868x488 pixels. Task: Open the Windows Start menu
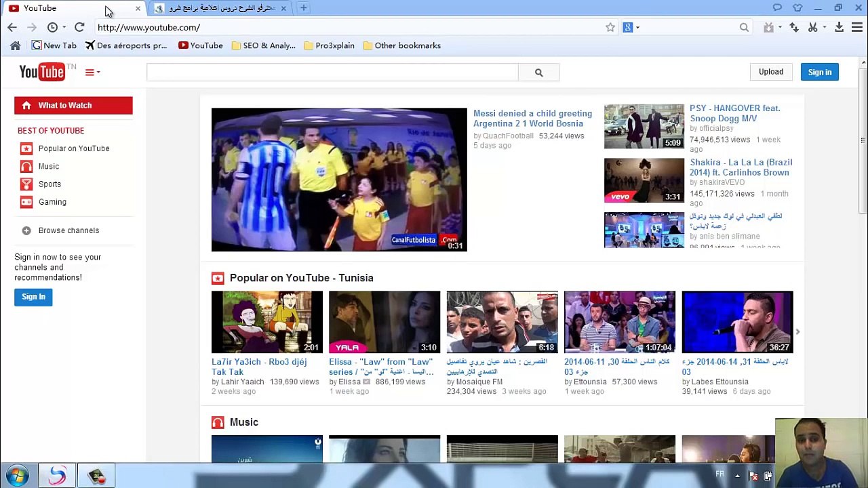pos(16,476)
